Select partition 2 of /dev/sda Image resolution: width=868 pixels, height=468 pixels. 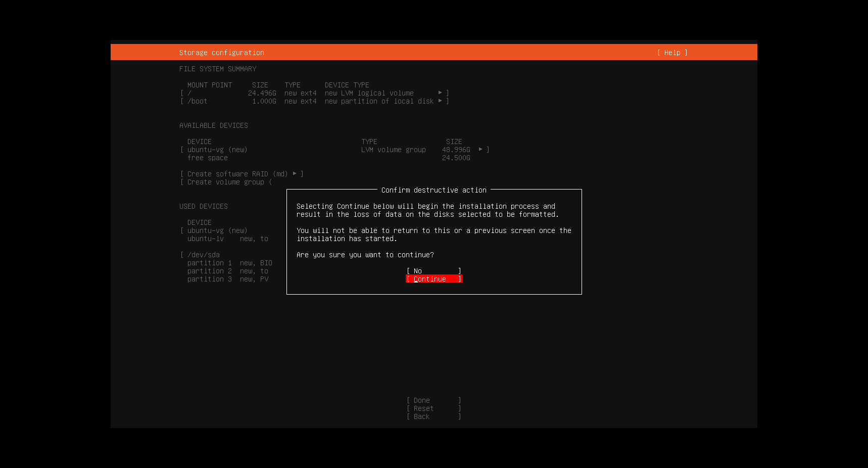[227, 271]
